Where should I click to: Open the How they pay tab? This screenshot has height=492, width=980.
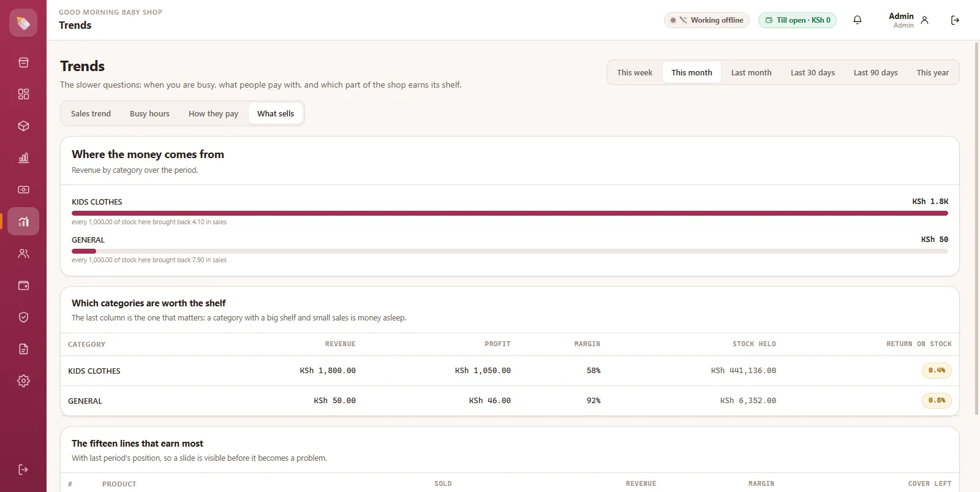pyautogui.click(x=213, y=113)
